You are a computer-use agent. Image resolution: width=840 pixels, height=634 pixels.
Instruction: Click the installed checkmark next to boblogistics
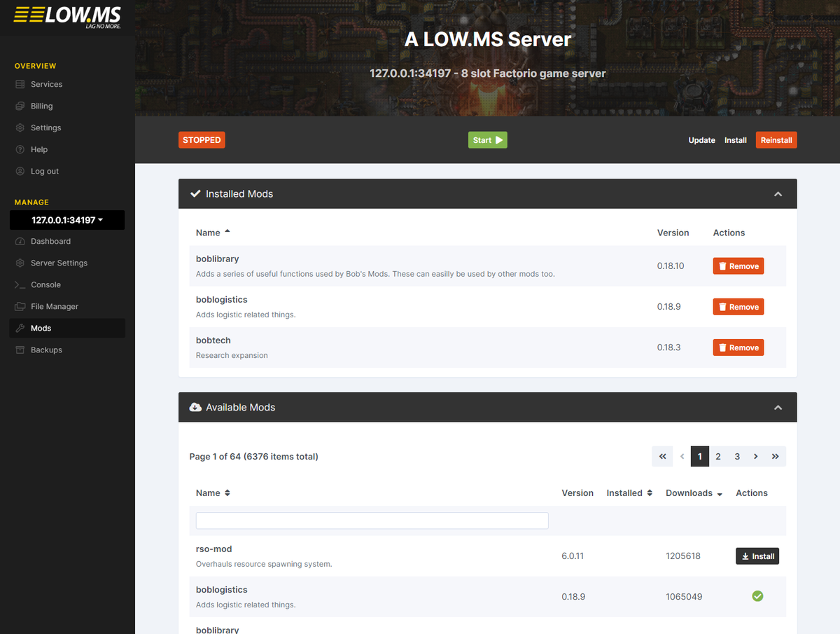(757, 596)
